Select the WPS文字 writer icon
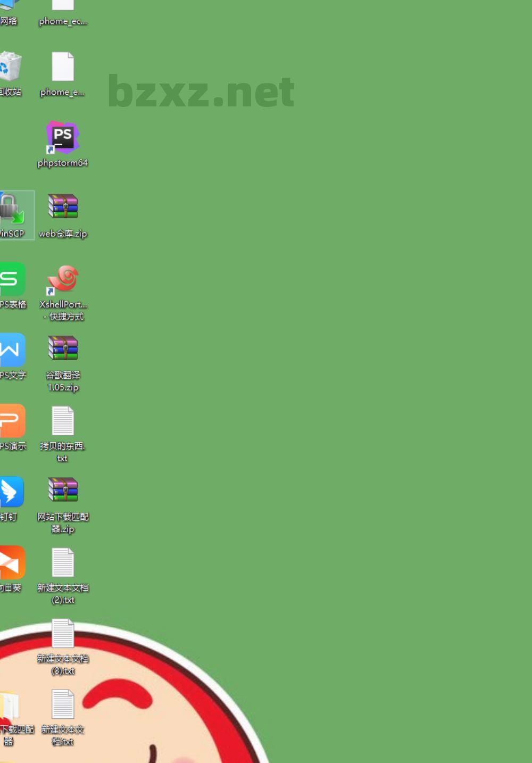This screenshot has width=532, height=763. pyautogui.click(x=12, y=351)
